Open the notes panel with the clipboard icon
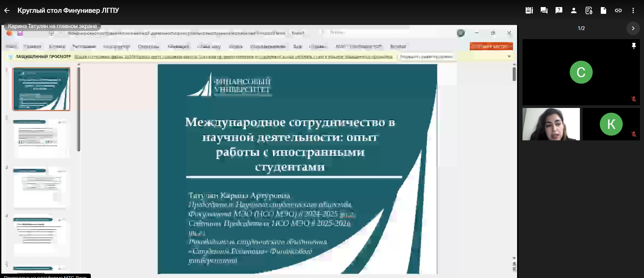 pyautogui.click(x=529, y=10)
